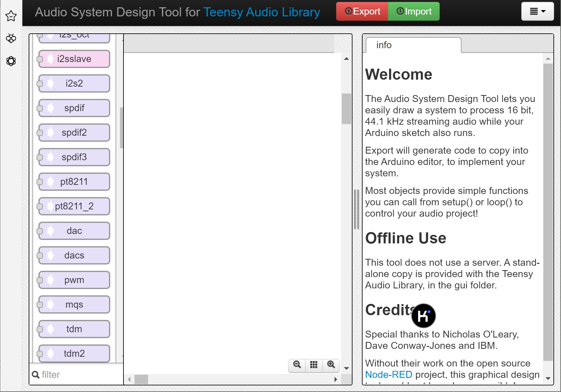Click the filter search magnifier icon

(36, 375)
